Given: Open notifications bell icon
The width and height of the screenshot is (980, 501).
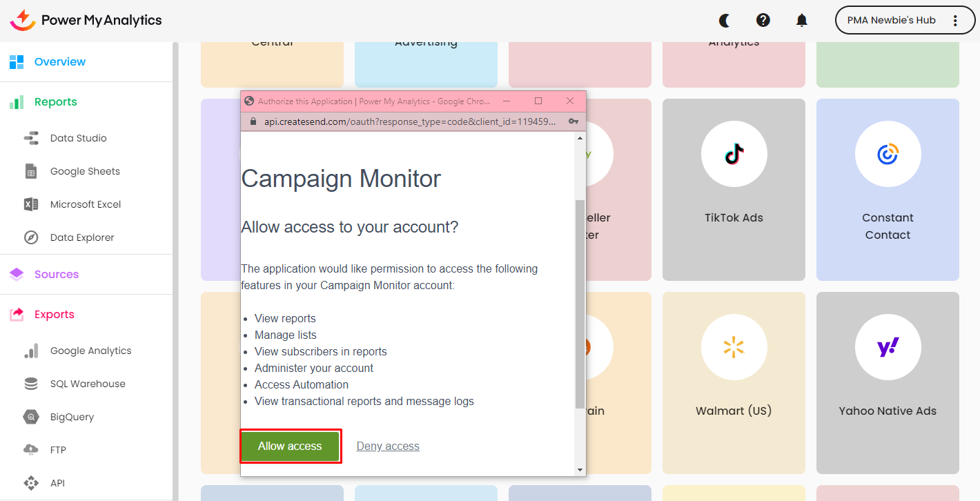Looking at the screenshot, I should [x=801, y=20].
